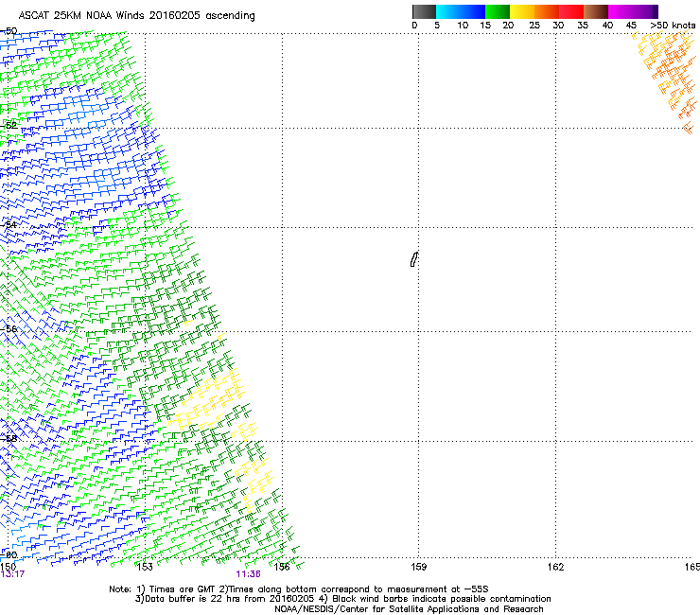Click the '-54' latitude label
This screenshot has height=615, width=700.
tap(9, 224)
